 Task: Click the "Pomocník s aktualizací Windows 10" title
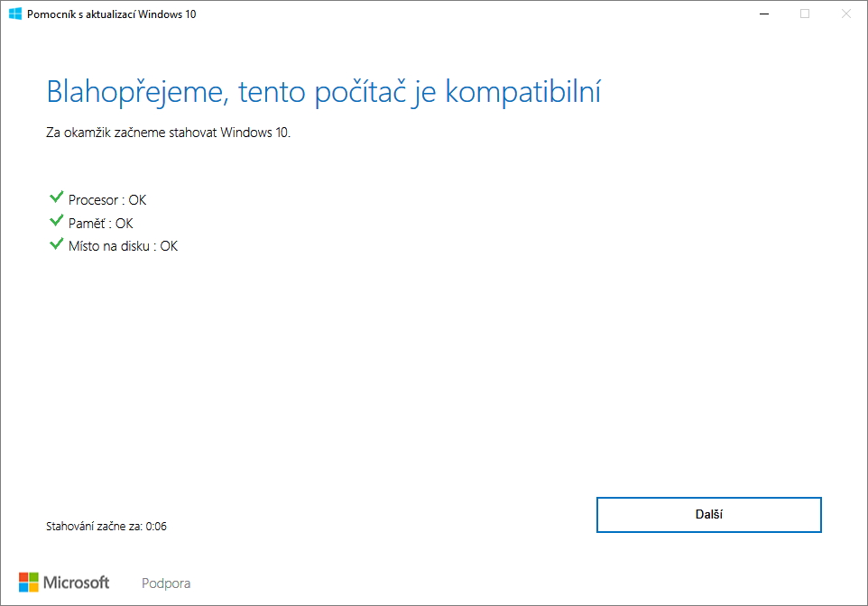click(x=112, y=14)
